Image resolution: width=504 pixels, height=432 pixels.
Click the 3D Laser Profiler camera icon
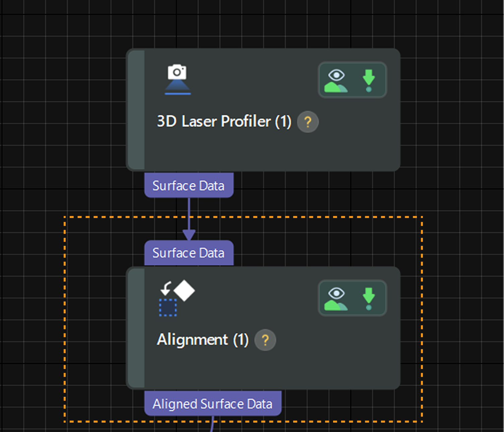point(178,79)
